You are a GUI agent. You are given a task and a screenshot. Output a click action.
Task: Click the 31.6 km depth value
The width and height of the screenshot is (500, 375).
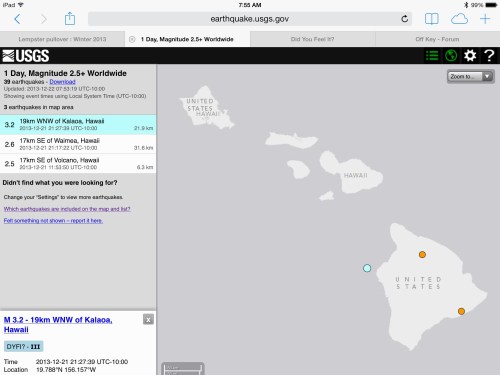point(144,148)
